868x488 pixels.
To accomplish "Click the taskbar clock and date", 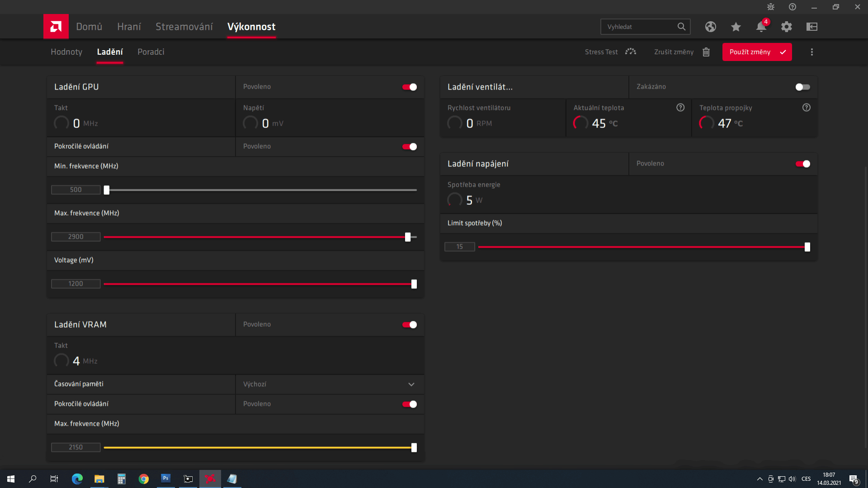I will [x=829, y=479].
